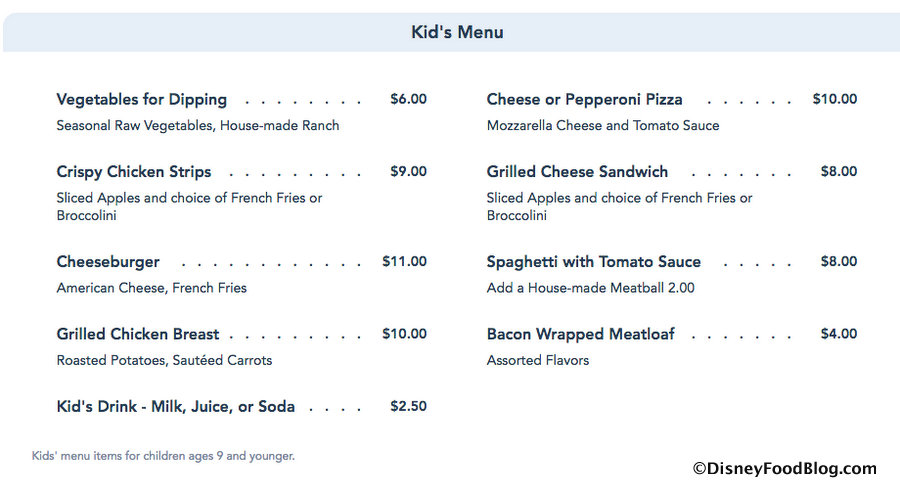Select Vegetables for Dipping item
This screenshot has width=900, height=496.
tap(141, 99)
